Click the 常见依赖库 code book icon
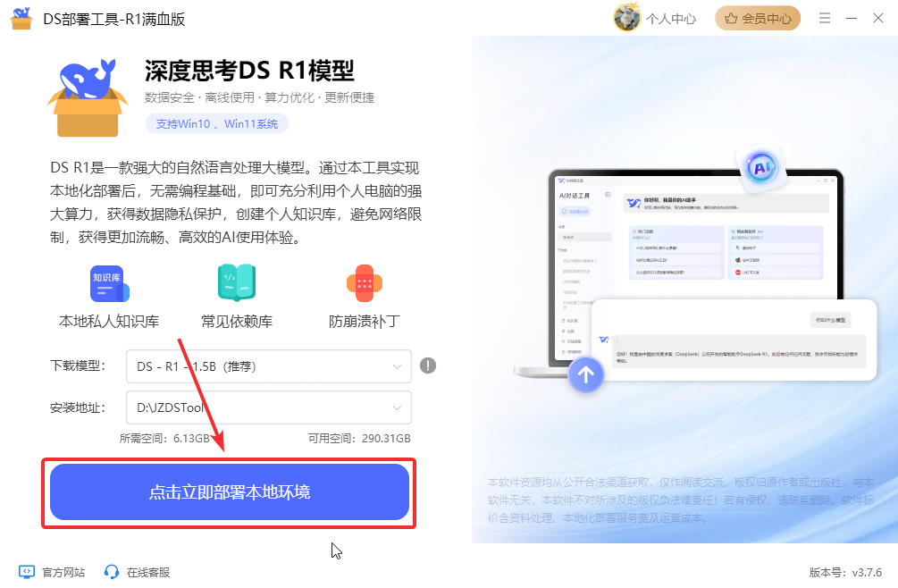Screen dimensions: 898x588 coord(237,282)
